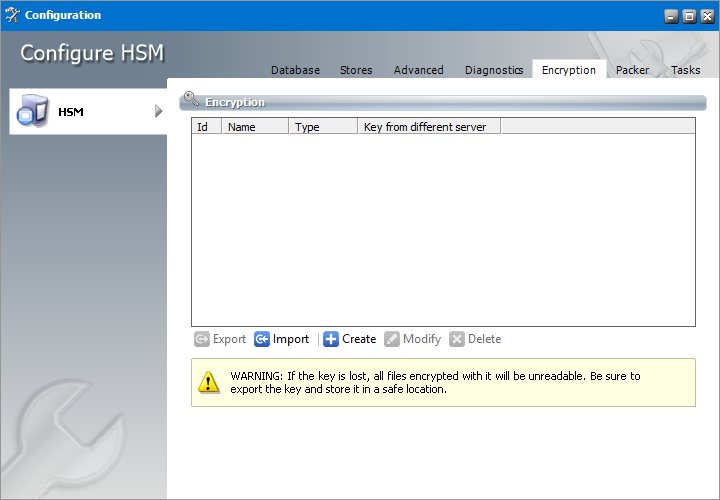Click the WARNING key lost message text
720x500 pixels.
pyautogui.click(x=435, y=382)
